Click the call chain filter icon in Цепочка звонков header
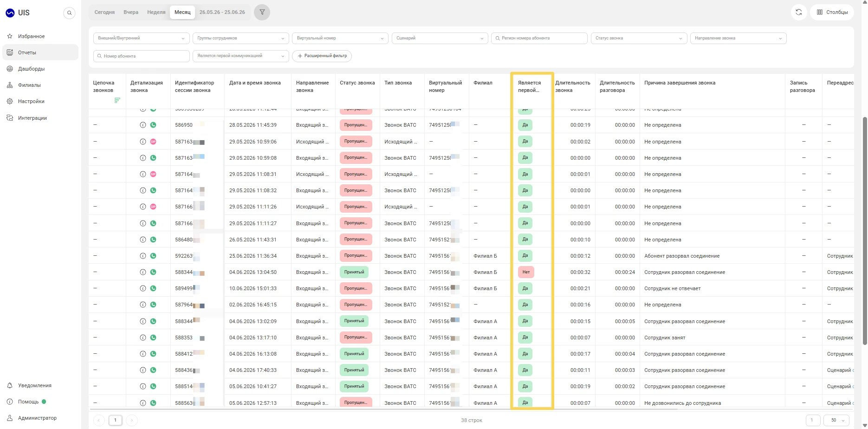 (117, 100)
